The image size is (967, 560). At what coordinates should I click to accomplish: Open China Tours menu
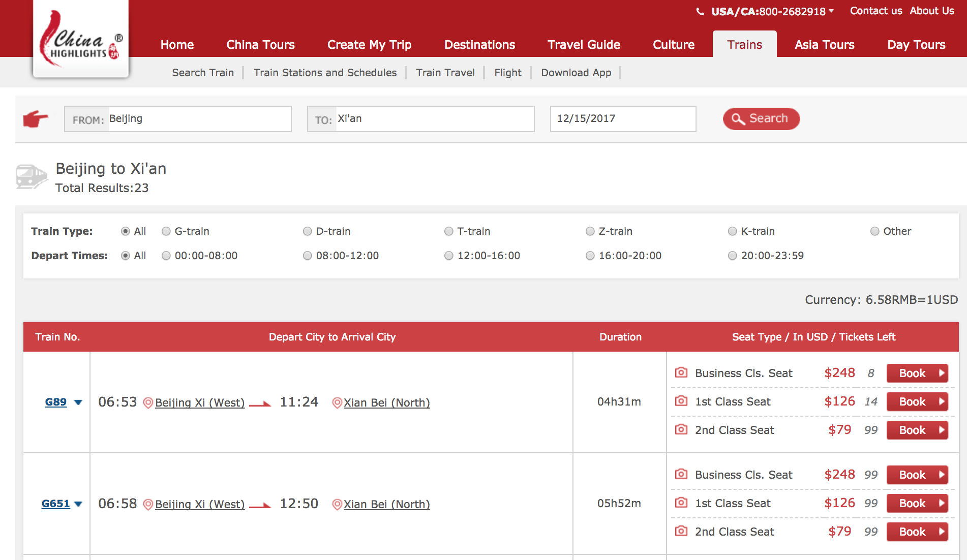coord(260,45)
